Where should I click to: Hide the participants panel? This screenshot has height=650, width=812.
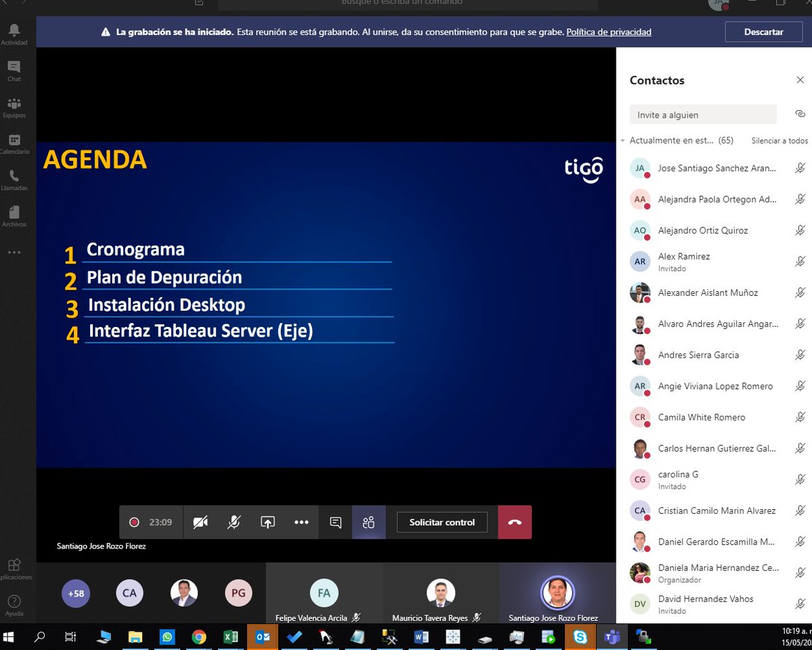(x=369, y=522)
